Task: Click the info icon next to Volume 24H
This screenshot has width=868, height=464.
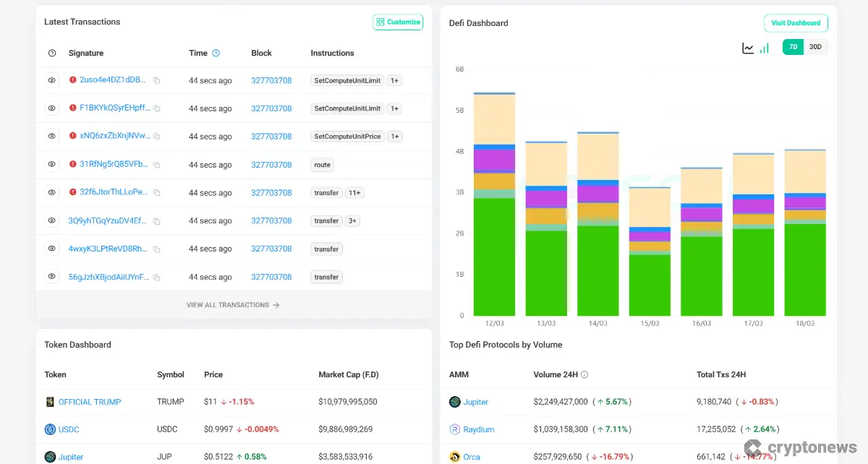Action: click(584, 374)
